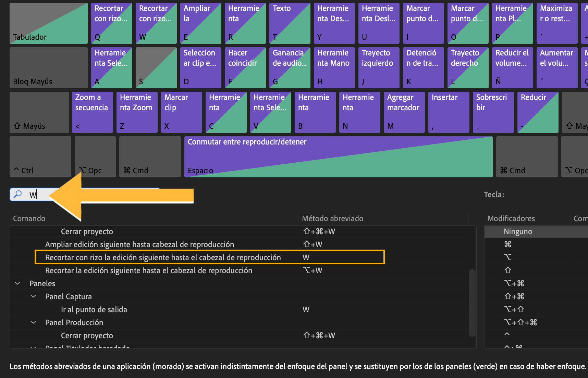This screenshot has width=588, height=378.
Task: Select the Cerrar proyecto command row
Action: pos(87,231)
